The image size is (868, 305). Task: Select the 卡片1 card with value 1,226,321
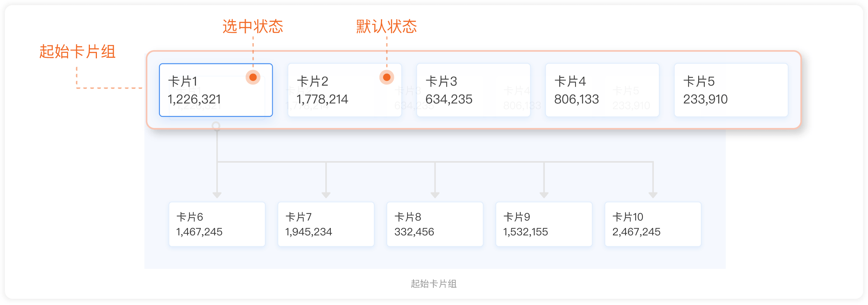(216, 90)
